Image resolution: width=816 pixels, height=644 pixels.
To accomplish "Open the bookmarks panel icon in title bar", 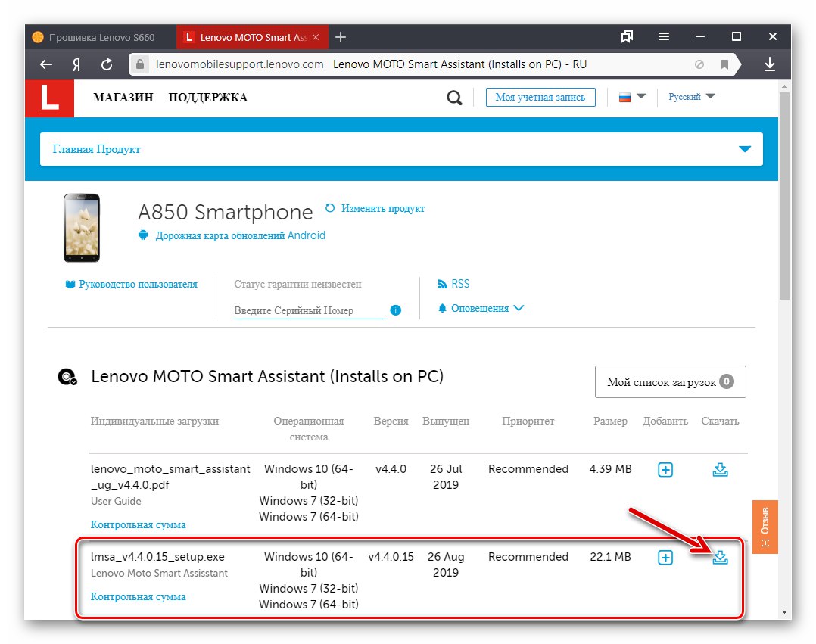I will (x=627, y=36).
